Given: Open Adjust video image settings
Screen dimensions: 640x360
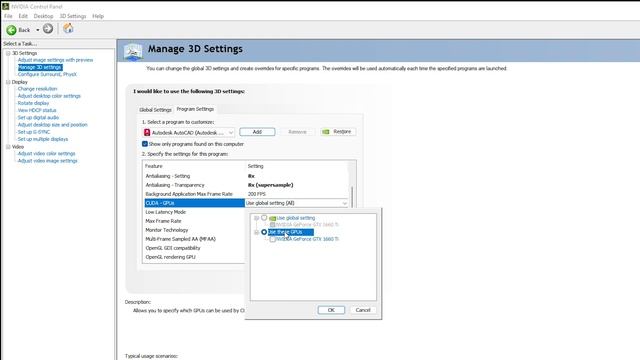Looking at the screenshot, I should click(x=47, y=161).
